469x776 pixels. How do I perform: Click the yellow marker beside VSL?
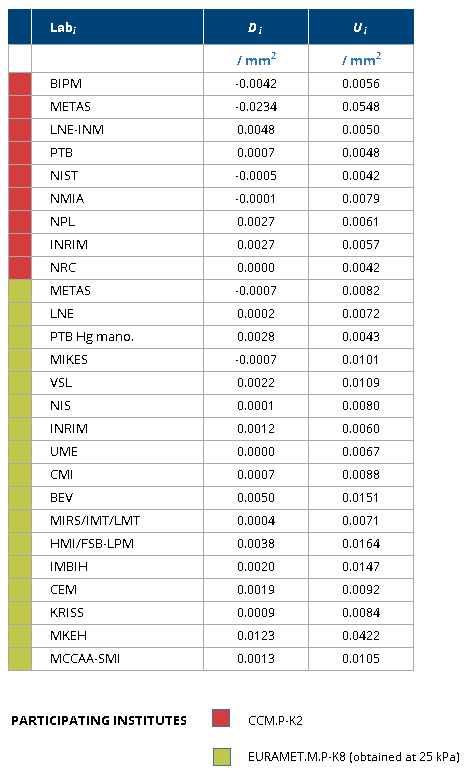coord(20,383)
